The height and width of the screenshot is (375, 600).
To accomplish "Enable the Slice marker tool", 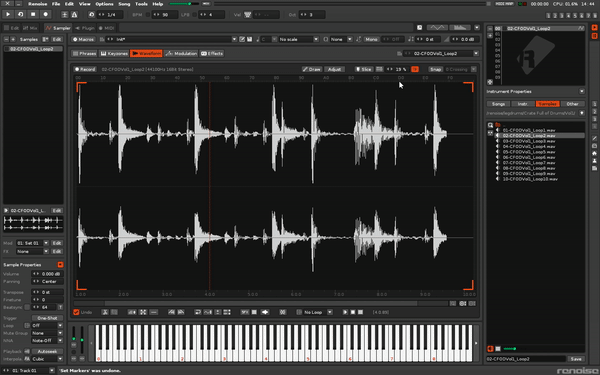I will click(x=364, y=69).
